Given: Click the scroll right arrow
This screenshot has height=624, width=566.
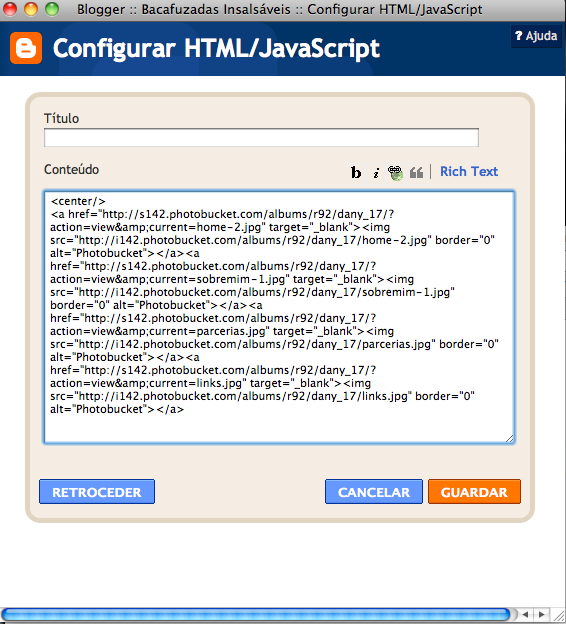Looking at the screenshot, I should (542, 614).
